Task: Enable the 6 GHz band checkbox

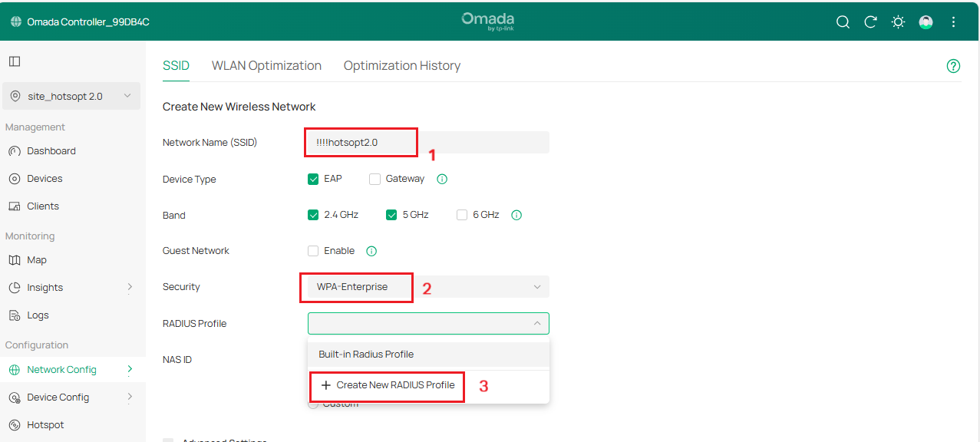Action: coord(462,215)
